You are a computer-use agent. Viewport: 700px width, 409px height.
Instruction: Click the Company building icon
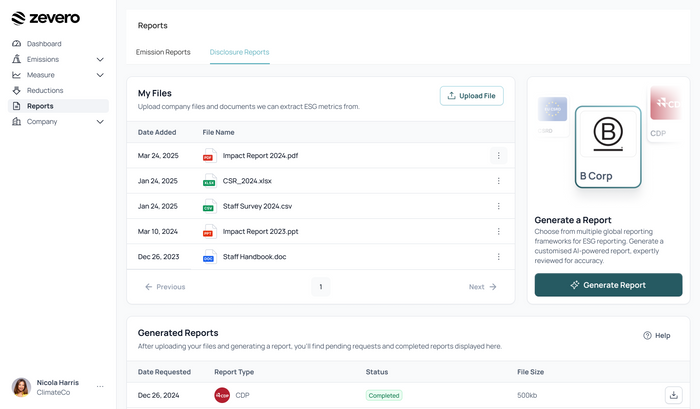(17, 121)
